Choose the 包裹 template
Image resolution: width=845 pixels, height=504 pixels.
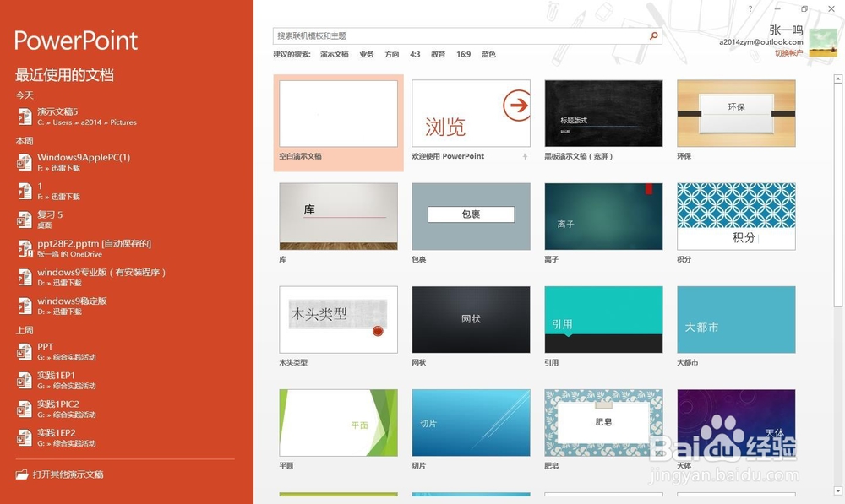(x=471, y=216)
